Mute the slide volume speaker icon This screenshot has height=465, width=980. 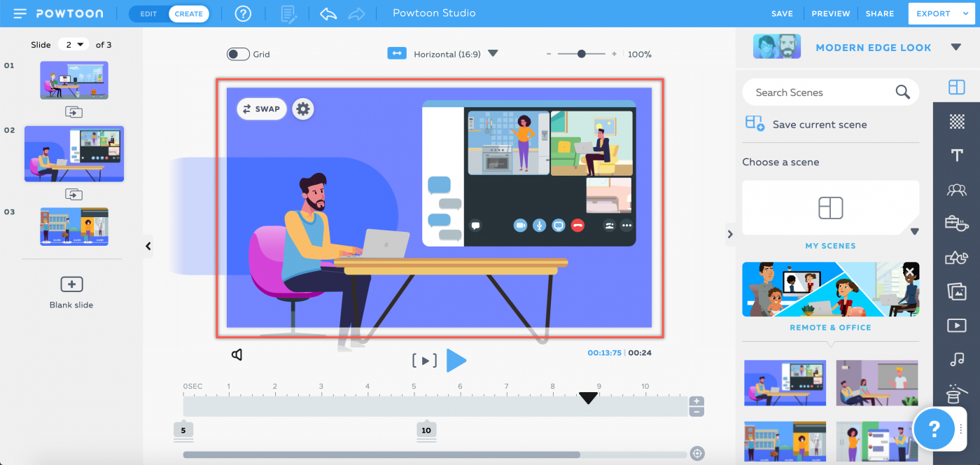237,355
